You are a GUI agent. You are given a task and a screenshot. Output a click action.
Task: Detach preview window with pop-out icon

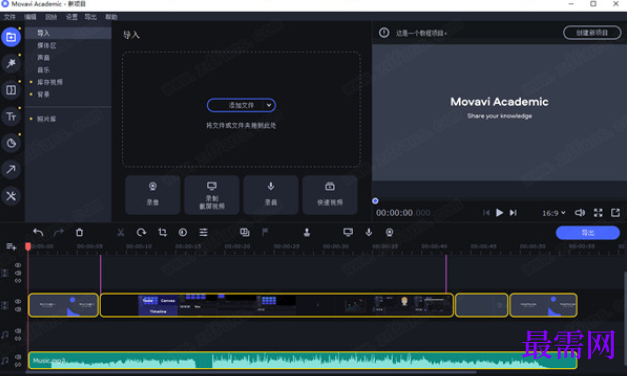[615, 213]
